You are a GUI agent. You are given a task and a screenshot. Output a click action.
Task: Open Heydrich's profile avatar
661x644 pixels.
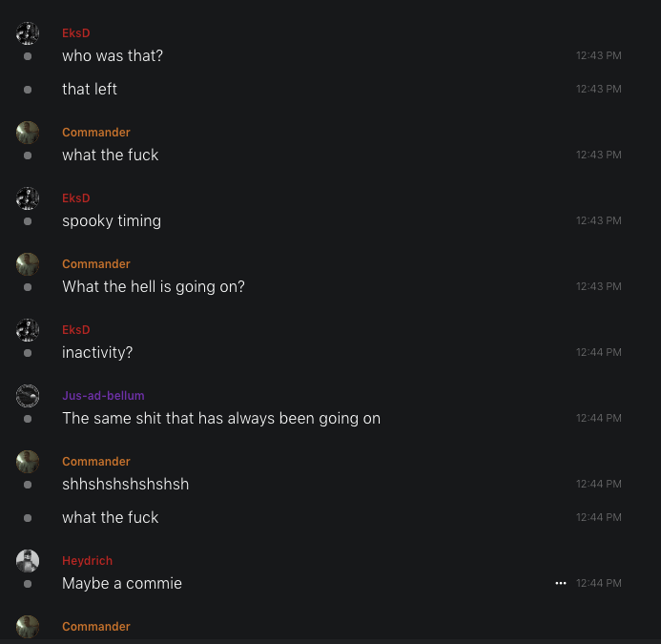click(28, 561)
